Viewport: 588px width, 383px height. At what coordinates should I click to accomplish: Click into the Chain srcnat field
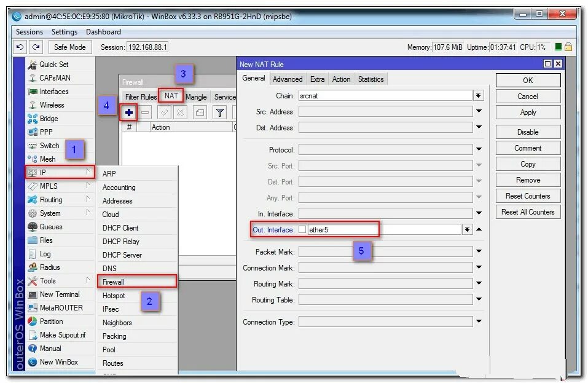click(385, 96)
